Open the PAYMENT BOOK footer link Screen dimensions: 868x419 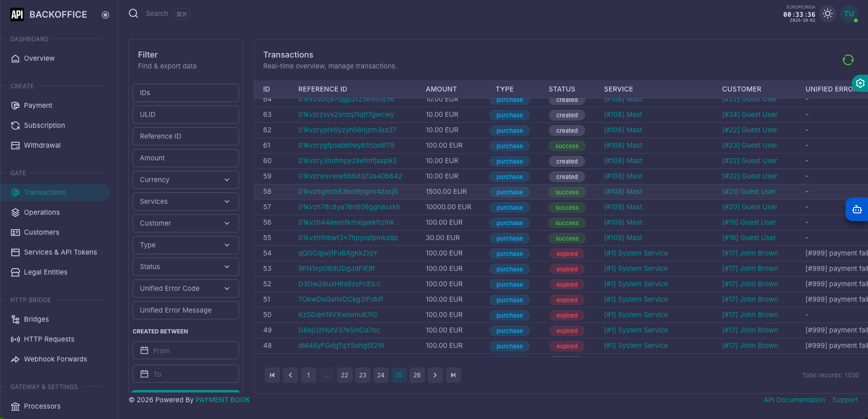coord(223,400)
